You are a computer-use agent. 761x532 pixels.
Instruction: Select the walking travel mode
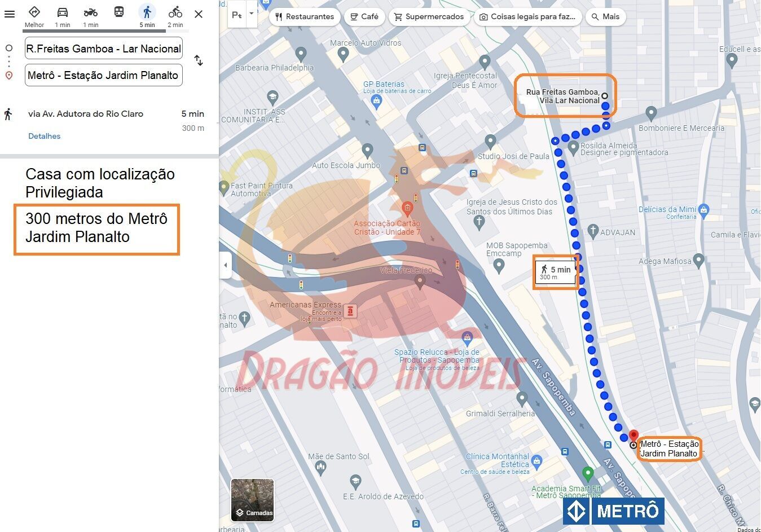pos(147,12)
